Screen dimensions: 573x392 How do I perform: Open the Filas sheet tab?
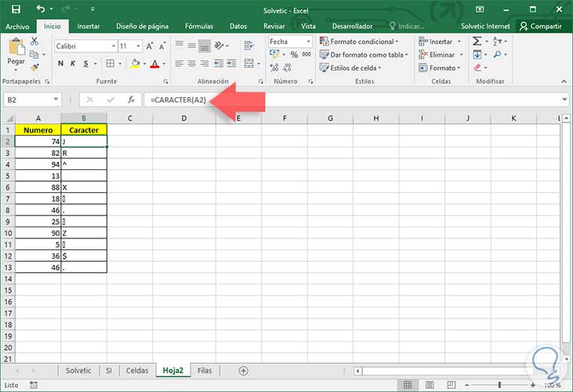205,371
